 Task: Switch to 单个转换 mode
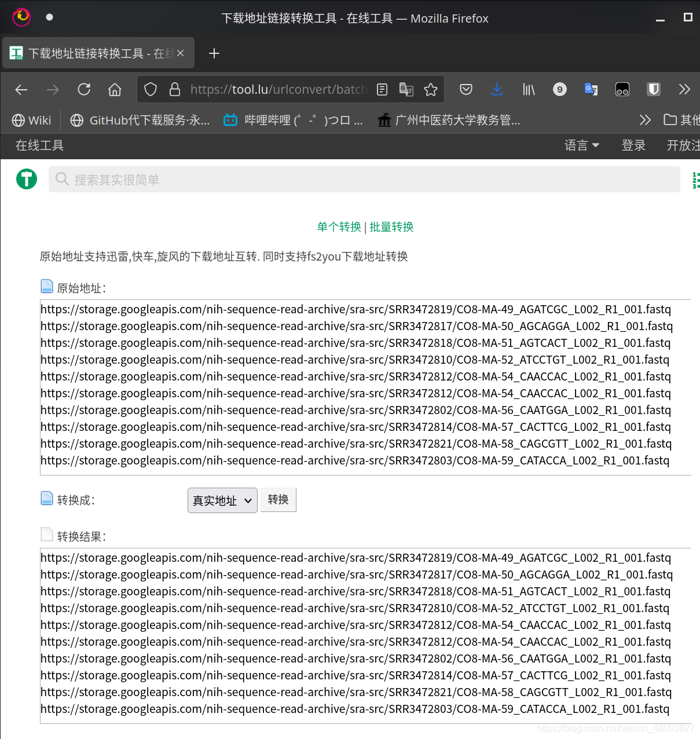pyautogui.click(x=339, y=226)
